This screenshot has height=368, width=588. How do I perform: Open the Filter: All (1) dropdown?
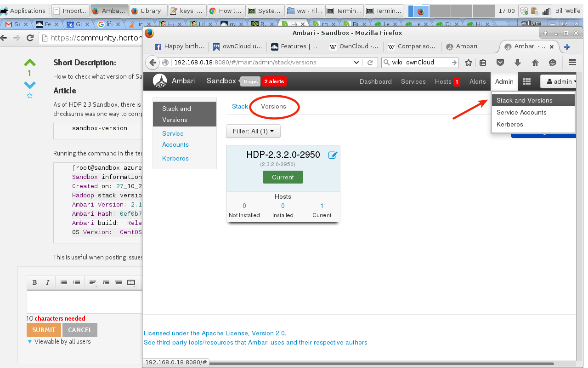pyautogui.click(x=253, y=131)
